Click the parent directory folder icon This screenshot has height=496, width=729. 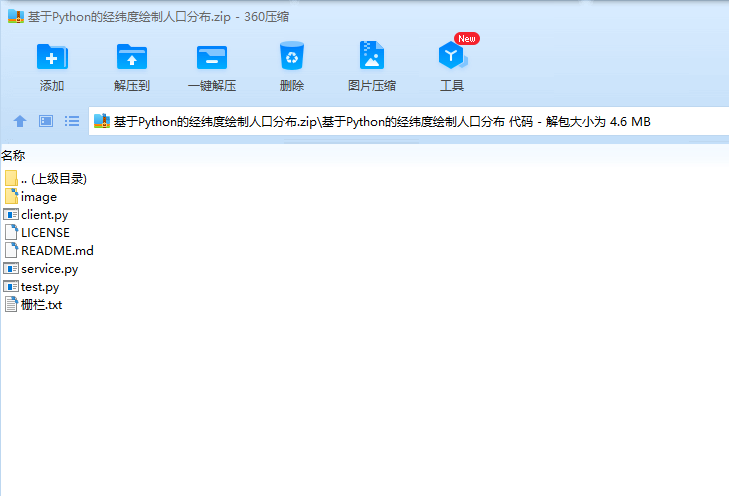[x=11, y=178]
